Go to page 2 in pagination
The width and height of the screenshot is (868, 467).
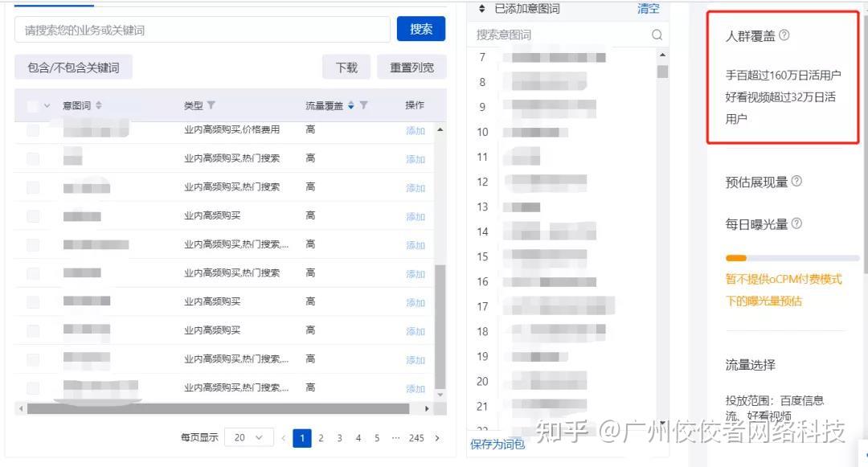pos(321,438)
